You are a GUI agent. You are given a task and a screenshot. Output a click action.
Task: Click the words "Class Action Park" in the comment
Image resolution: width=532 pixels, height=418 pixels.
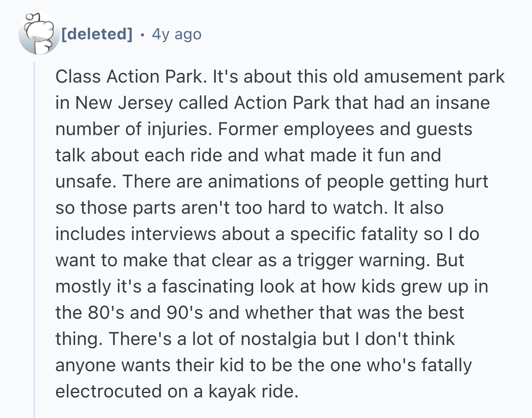(129, 77)
